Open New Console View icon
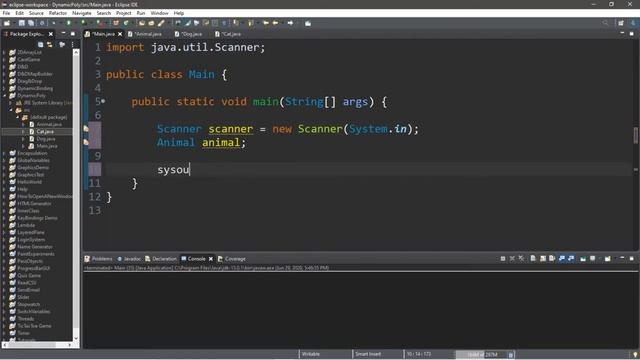 click(x=608, y=258)
